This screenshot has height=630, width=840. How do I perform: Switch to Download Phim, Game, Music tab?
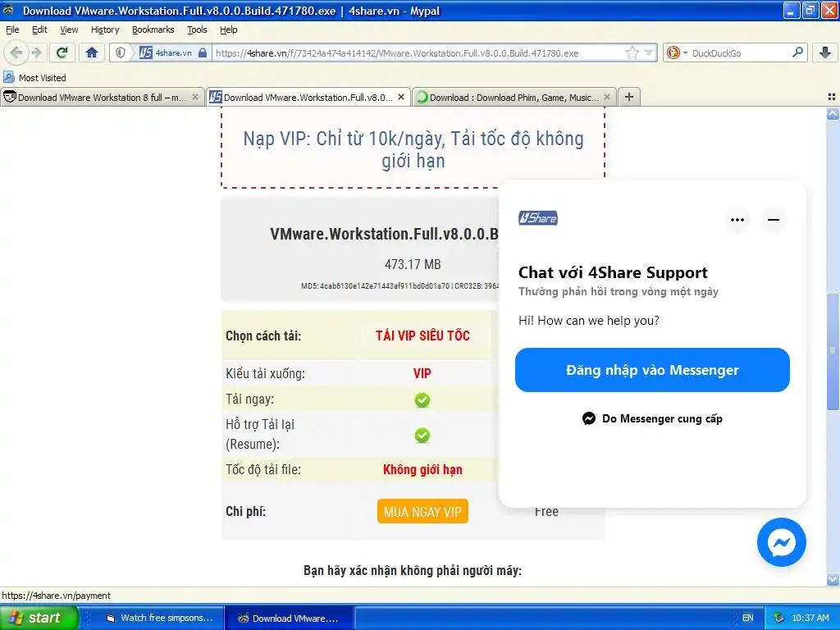click(514, 97)
